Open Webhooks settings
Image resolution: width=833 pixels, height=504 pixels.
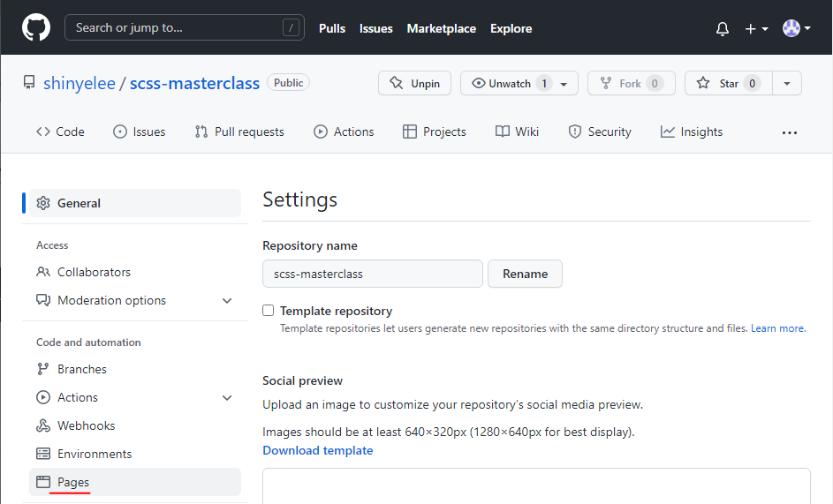click(135, 426)
